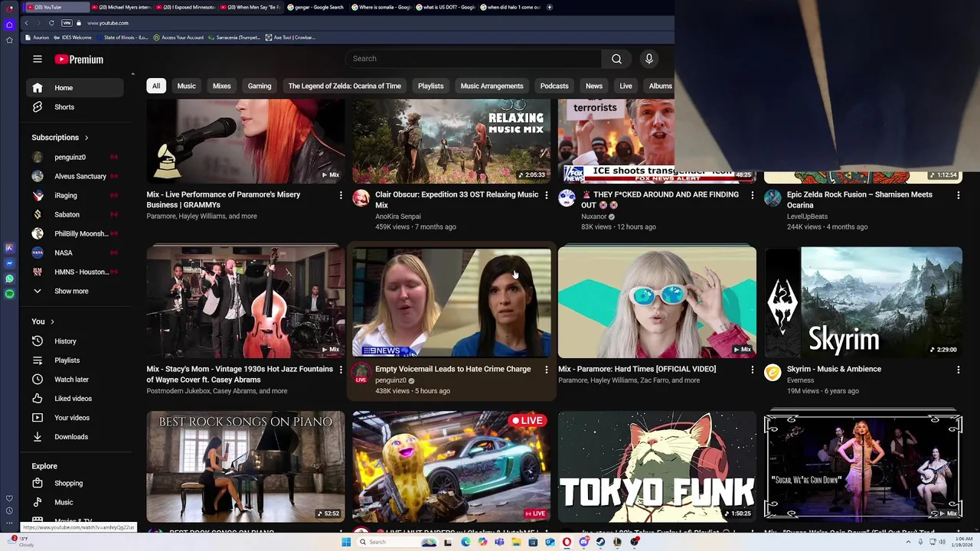Open the Alveus Sanctuary subscription
The image size is (980, 551).
(75, 177)
